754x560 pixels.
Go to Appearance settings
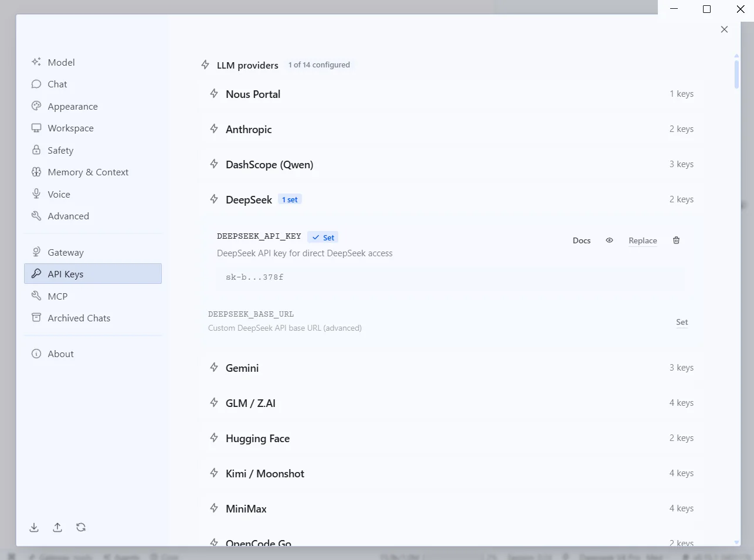coord(93,106)
